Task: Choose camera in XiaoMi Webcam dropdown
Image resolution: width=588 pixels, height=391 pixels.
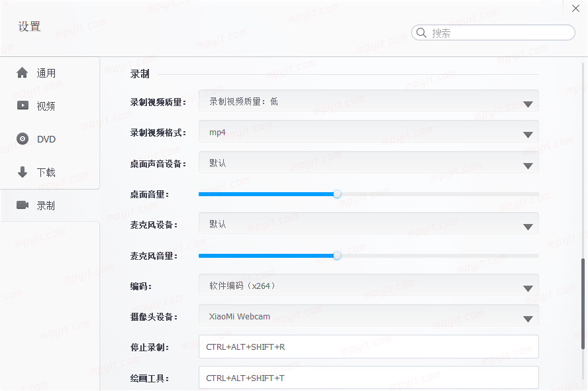Action: coord(369,316)
